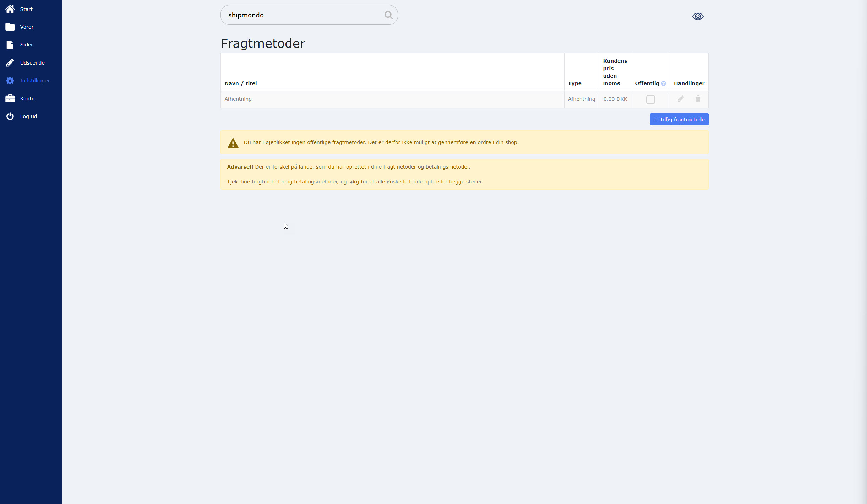Click the Tilføj fragtmetode button
Viewport: 867px width, 504px height.
click(679, 120)
